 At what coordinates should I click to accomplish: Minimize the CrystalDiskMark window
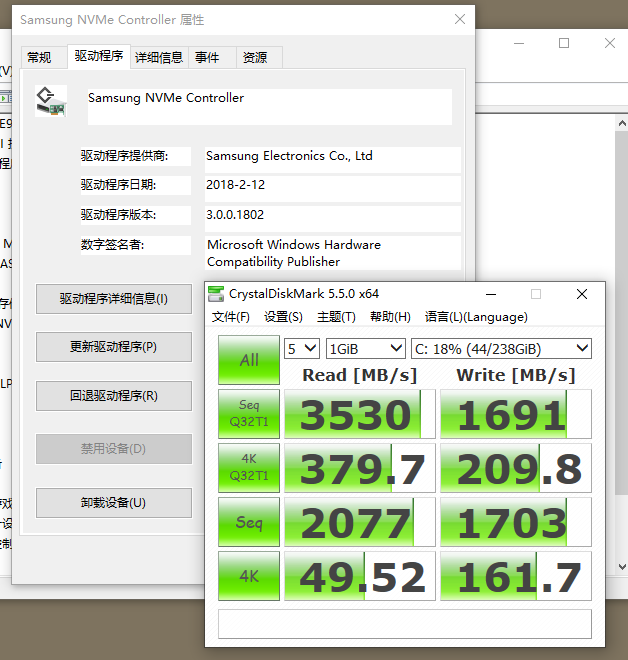click(x=491, y=294)
